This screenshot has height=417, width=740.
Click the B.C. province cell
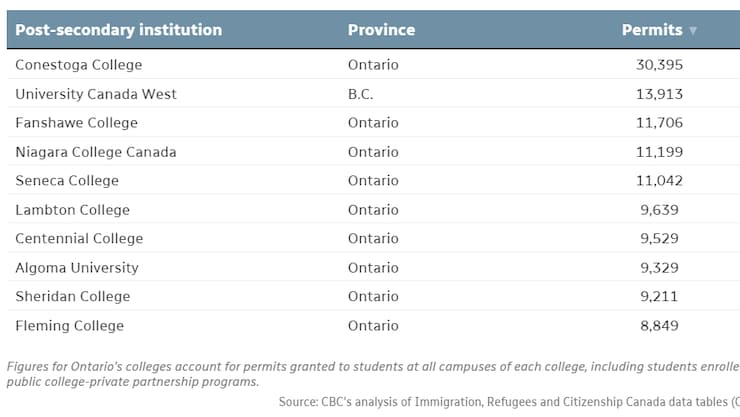tap(362, 94)
